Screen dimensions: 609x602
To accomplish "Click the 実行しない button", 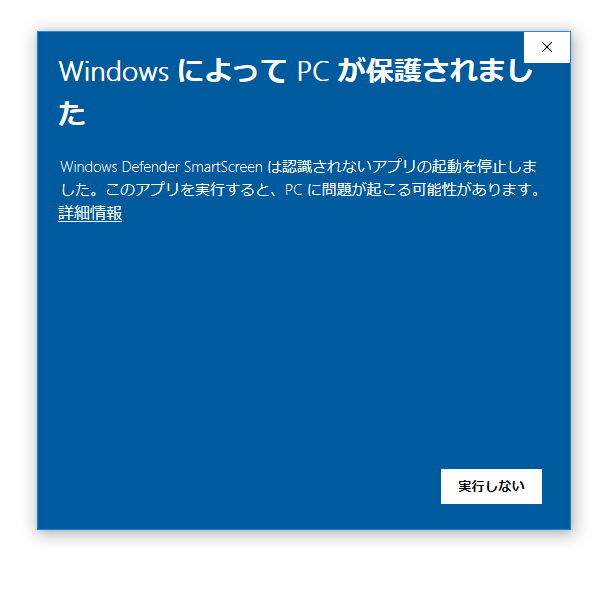I will 491,486.
